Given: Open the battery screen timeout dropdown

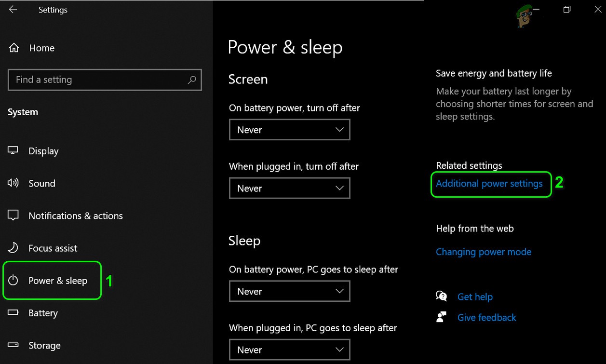Looking at the screenshot, I should click(289, 130).
